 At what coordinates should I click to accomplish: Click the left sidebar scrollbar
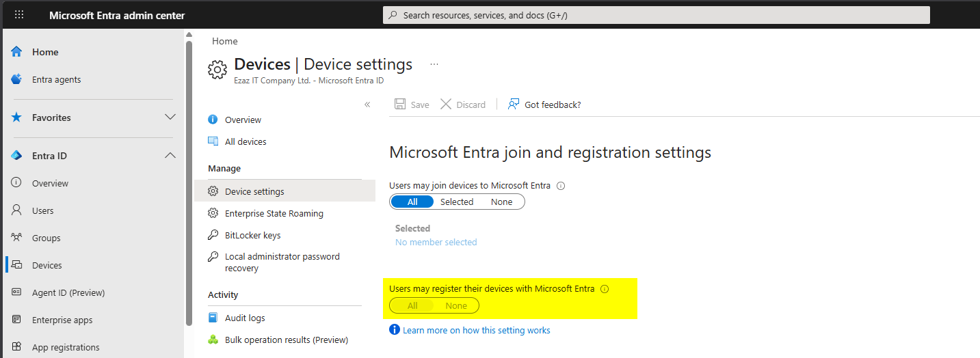[x=189, y=183]
